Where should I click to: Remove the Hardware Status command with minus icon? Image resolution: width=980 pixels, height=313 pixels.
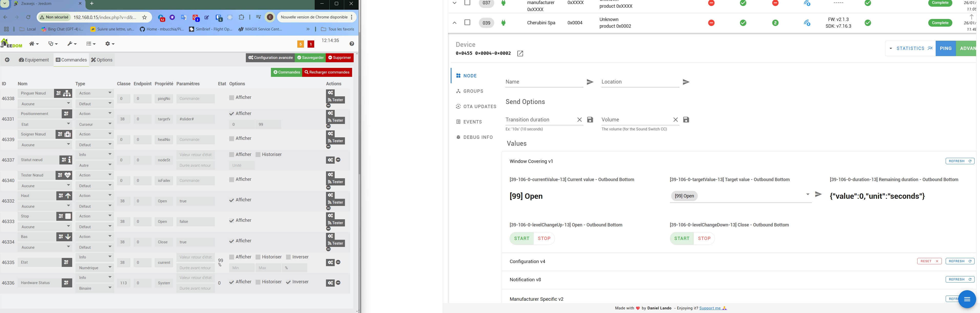pyautogui.click(x=338, y=283)
